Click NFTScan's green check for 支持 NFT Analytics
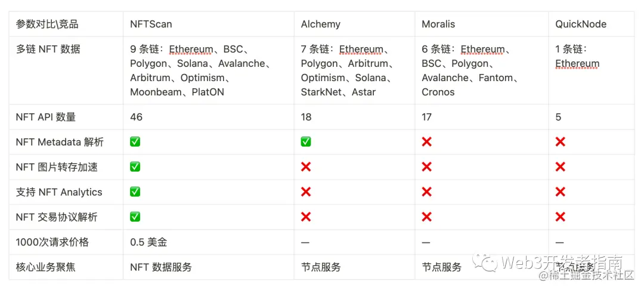The image size is (644, 291). pyautogui.click(x=135, y=192)
